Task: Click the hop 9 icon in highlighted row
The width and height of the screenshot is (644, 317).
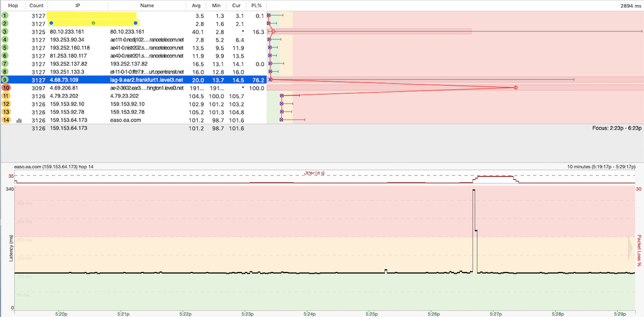Action: [x=5, y=79]
